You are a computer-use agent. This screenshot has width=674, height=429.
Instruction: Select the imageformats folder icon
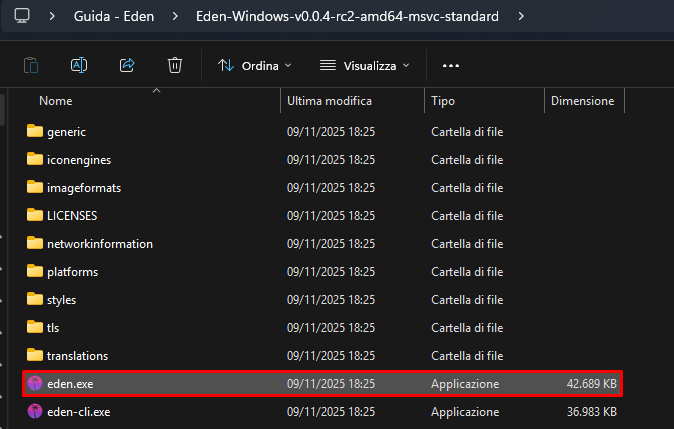coord(35,187)
